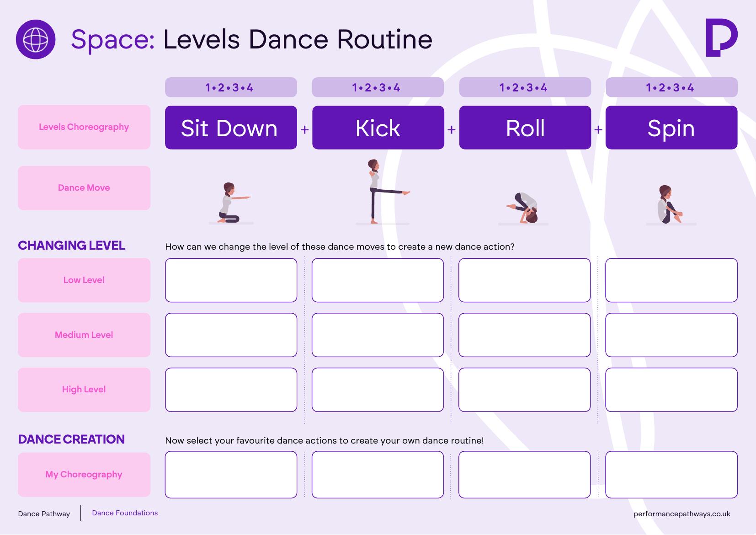
Task: Click the My Choreography box under Sit Down
Action: click(x=231, y=475)
